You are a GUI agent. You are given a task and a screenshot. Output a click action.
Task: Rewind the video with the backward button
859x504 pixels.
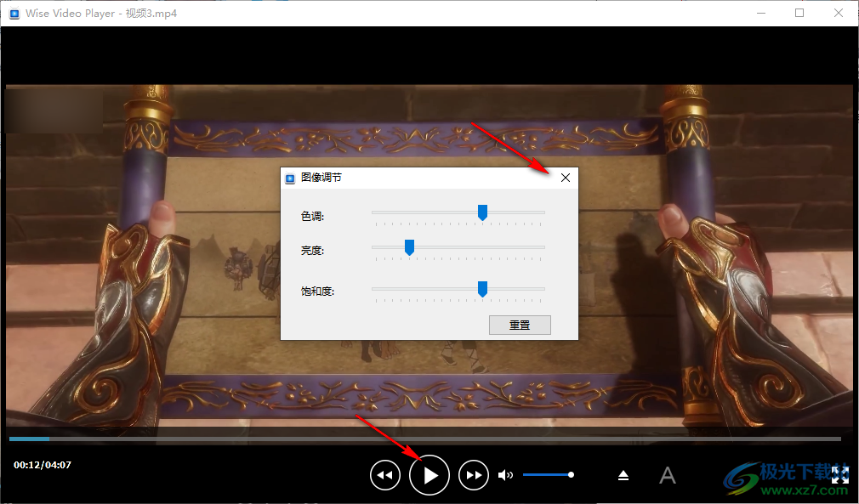point(385,475)
